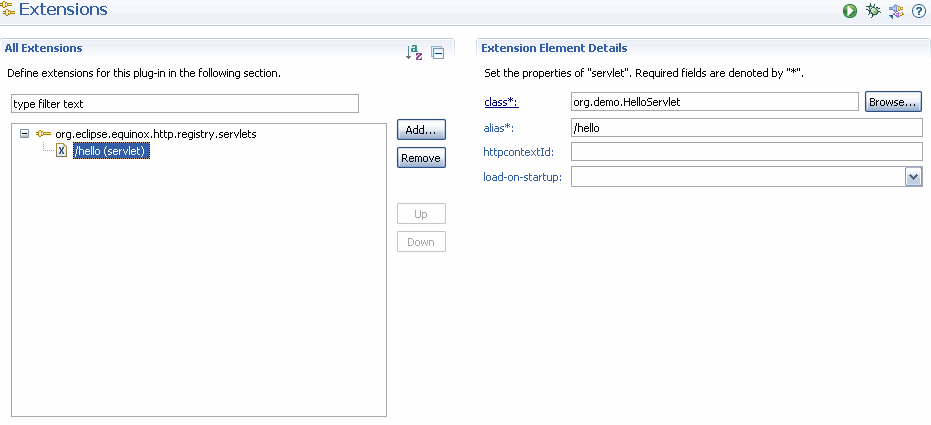Screen dimensions: 931x425
Task: Open the help question mark icon
Action: [919, 11]
